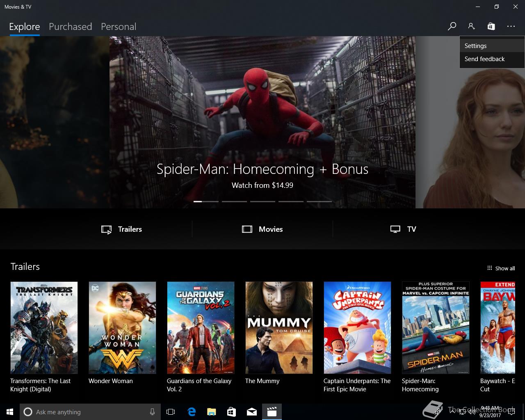525x420 pixels.
Task: Click the three-dot more options button
Action: point(511,26)
